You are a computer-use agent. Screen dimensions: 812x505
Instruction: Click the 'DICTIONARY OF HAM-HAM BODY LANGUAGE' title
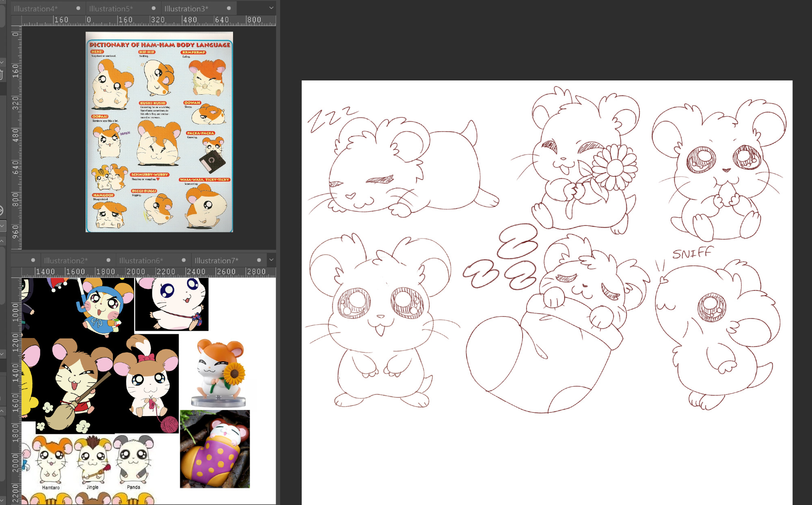click(160, 45)
